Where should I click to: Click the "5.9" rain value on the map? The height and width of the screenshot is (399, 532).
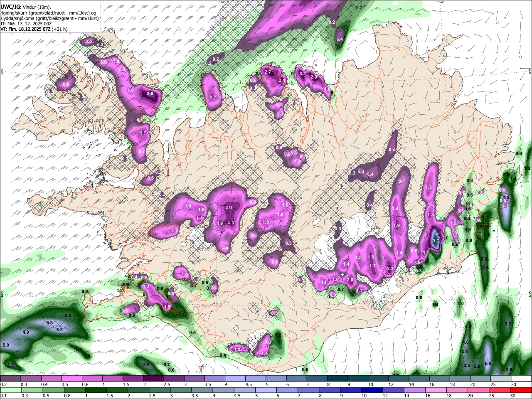coord(49,323)
